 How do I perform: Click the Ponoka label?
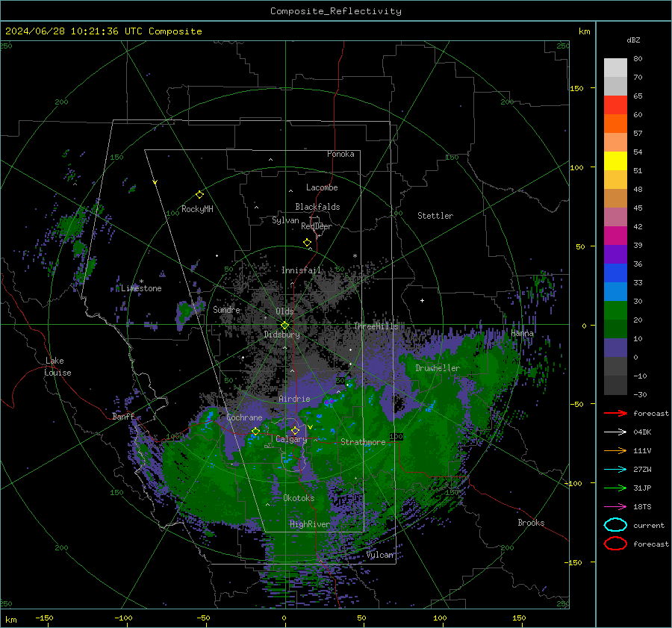tap(340, 154)
